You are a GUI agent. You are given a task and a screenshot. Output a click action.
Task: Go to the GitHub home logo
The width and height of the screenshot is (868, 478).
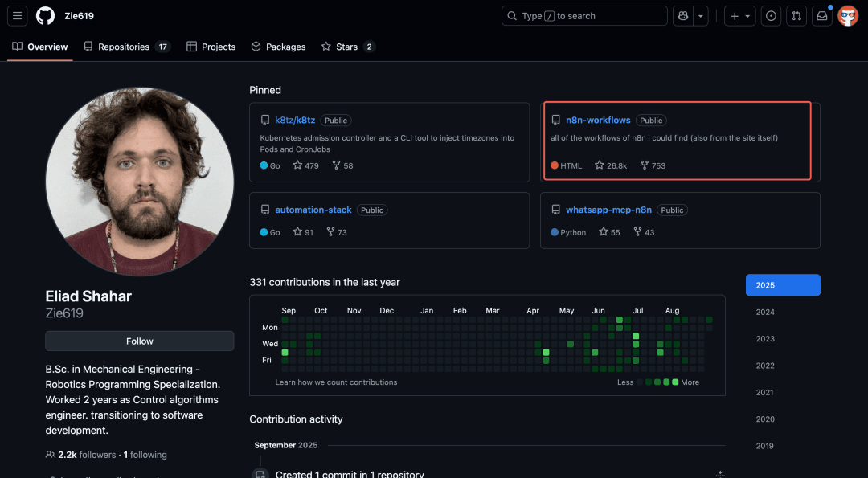tap(45, 16)
